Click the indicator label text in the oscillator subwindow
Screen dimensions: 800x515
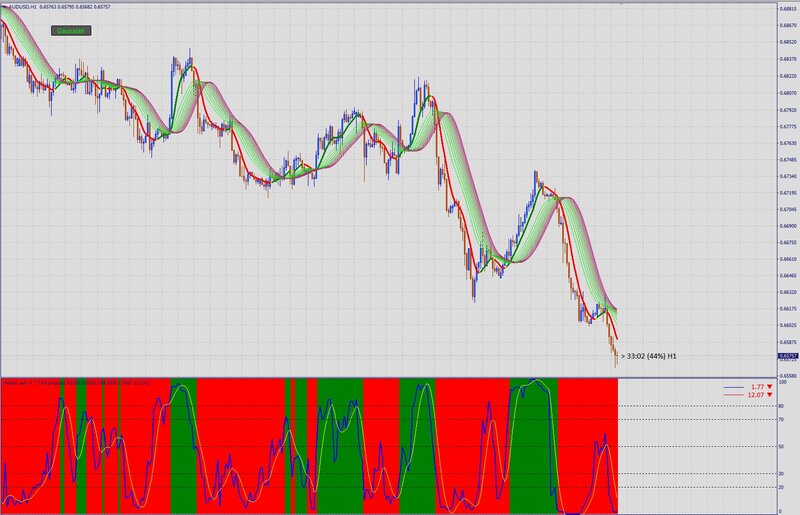[x=77, y=382]
